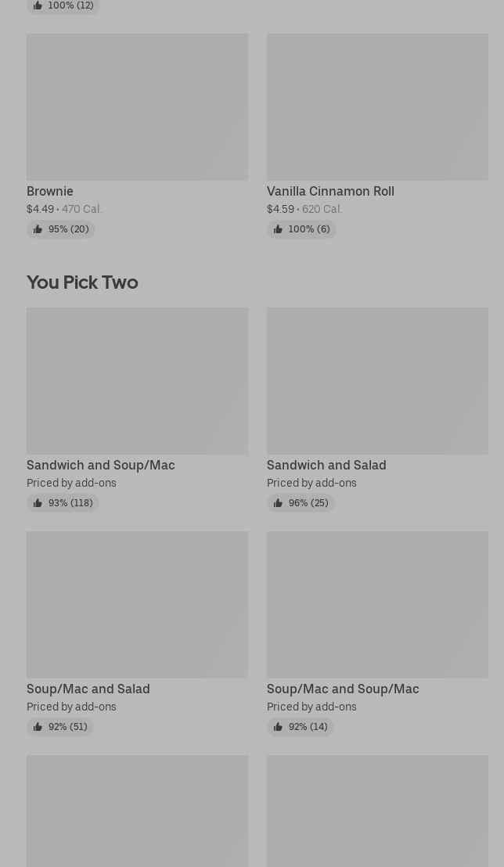Select the Brownie title
Viewport: 504px width, 867px height.
[x=50, y=192]
